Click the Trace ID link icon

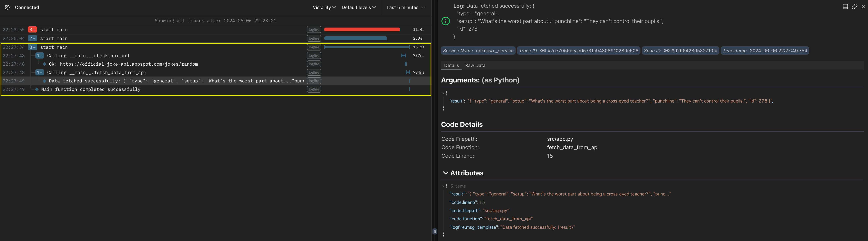543,51
